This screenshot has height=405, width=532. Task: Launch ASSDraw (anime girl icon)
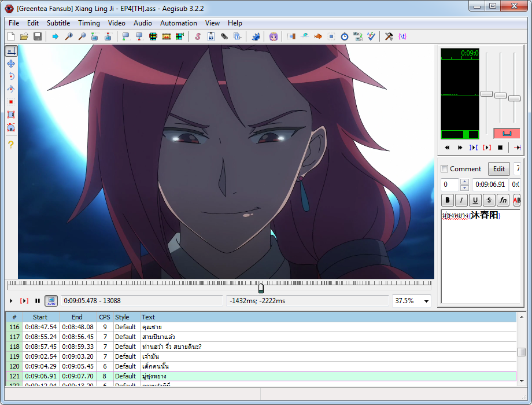(274, 36)
